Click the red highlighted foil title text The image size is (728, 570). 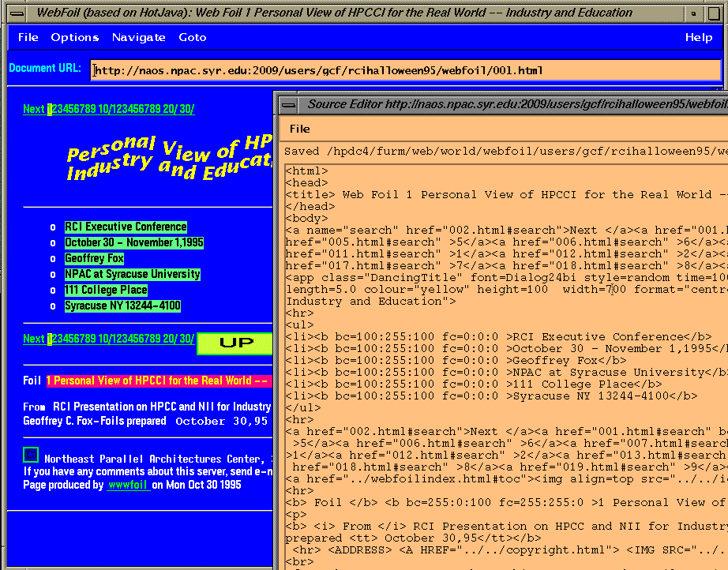pos(159,381)
